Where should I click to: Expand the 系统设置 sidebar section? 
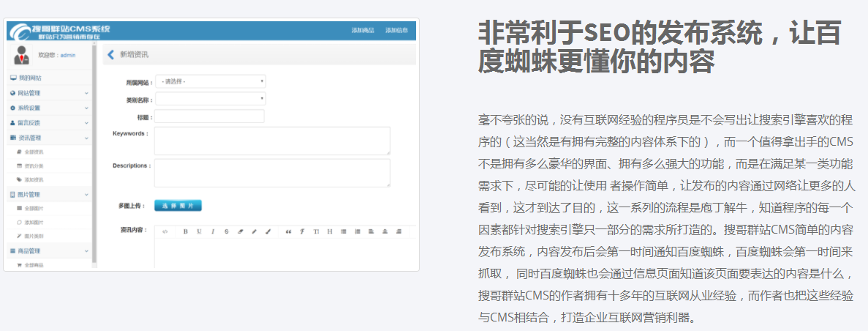(49, 108)
